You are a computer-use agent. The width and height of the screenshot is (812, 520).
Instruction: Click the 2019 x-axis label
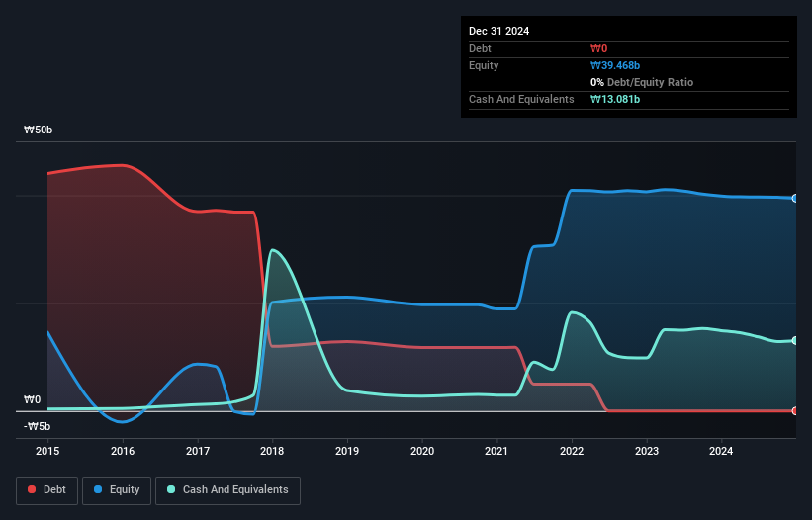(x=347, y=451)
